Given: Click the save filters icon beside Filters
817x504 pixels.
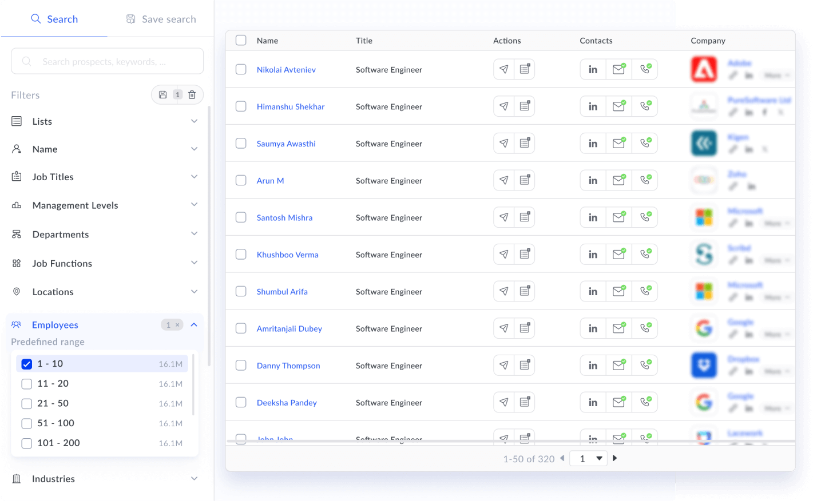Looking at the screenshot, I should coord(163,95).
